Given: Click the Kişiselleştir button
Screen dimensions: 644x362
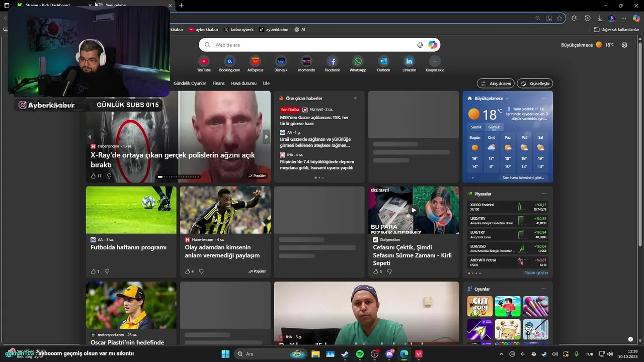Looking at the screenshot, I should (x=535, y=83).
